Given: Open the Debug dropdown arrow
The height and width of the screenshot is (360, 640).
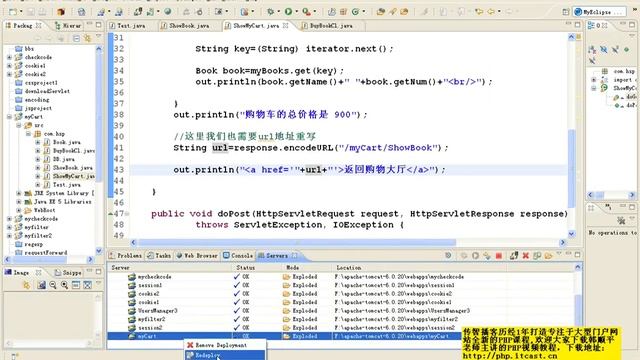Looking at the screenshot, I should click(x=278, y=12).
